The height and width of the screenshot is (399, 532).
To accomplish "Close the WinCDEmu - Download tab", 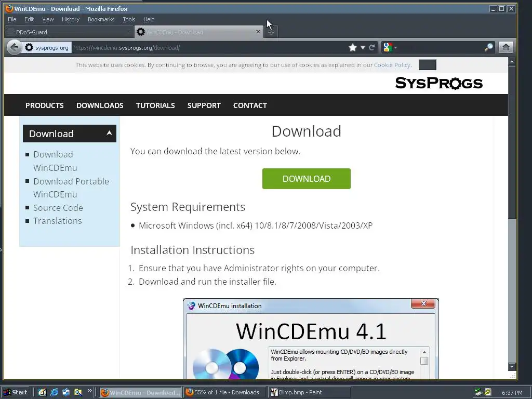I will click(x=258, y=32).
